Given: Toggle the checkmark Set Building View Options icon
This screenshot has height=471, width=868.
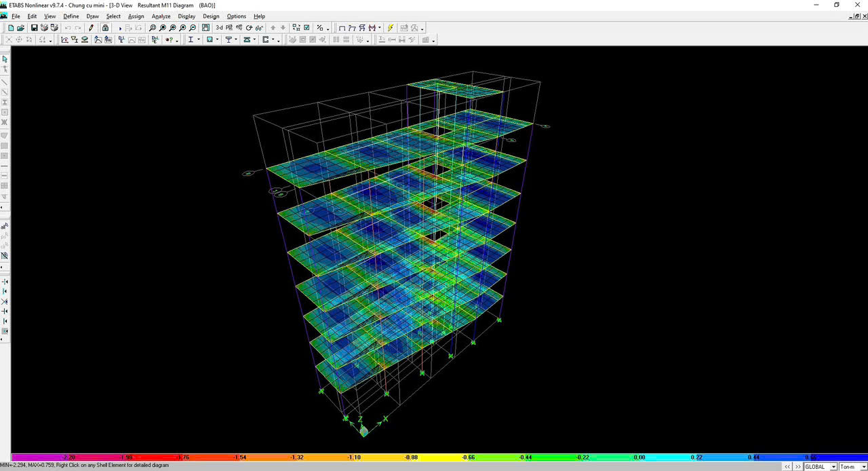Looking at the screenshot, I should 307,28.
